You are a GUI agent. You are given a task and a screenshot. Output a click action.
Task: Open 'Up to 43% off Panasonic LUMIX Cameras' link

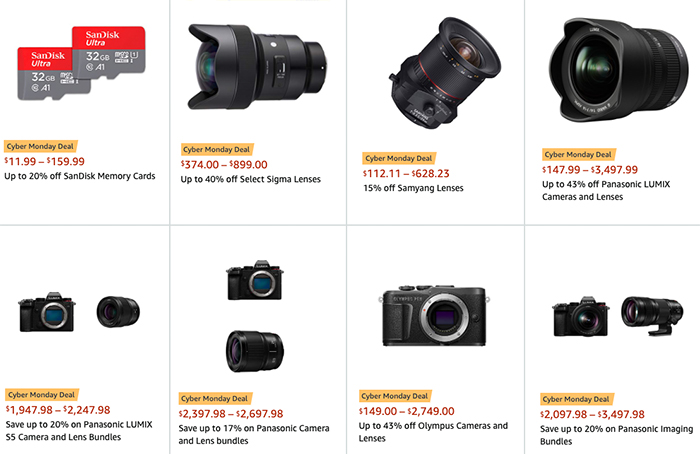click(606, 190)
